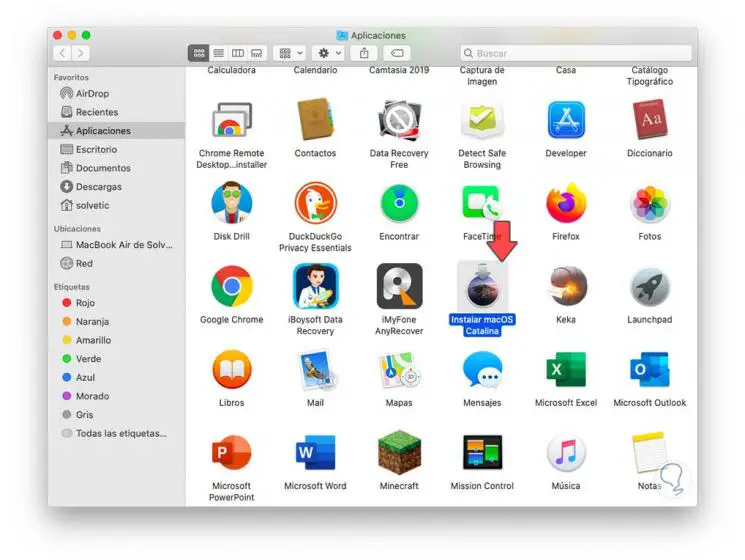Click the Buscar search field

point(576,53)
